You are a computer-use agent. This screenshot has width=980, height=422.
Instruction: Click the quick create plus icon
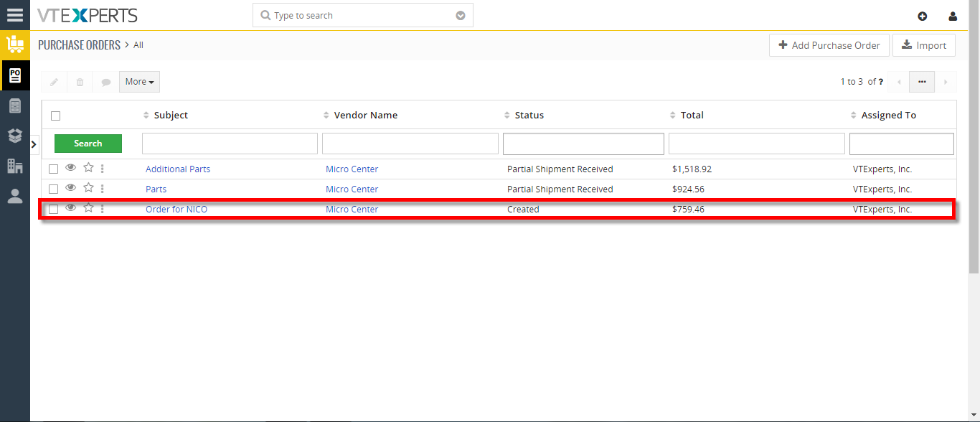[x=923, y=16]
